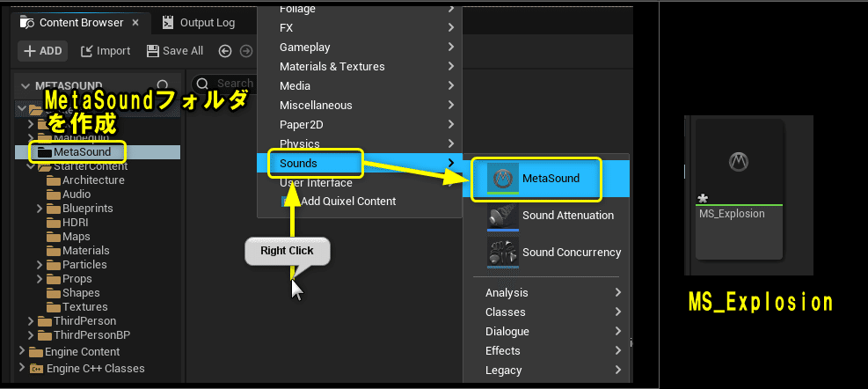The height and width of the screenshot is (389, 868).
Task: Expand the Engine C++ Classes arrow
Action: [x=22, y=368]
